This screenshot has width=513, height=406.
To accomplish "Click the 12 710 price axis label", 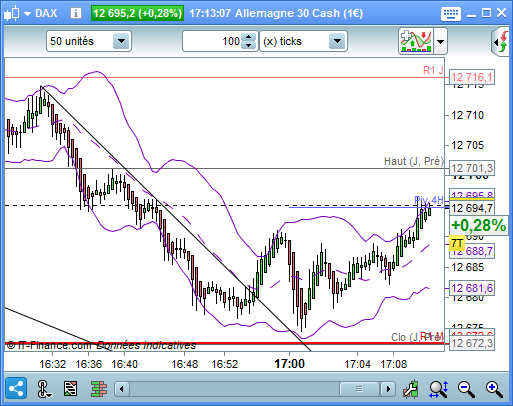I will point(467,115).
